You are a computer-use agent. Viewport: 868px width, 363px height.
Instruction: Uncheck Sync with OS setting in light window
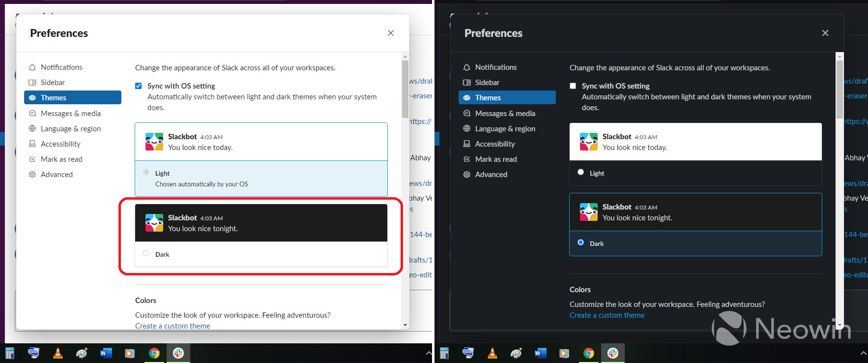coord(139,86)
